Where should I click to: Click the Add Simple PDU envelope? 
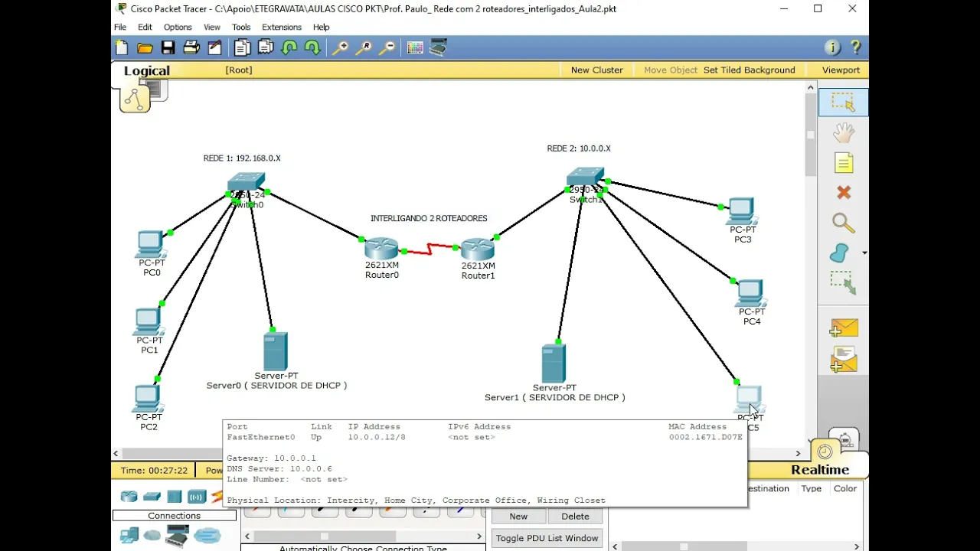point(843,328)
